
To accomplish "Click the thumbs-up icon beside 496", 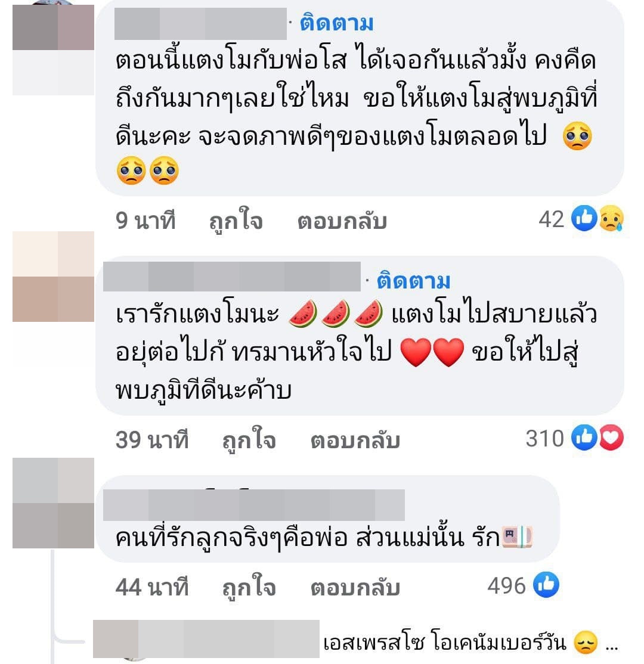I will point(546,585).
